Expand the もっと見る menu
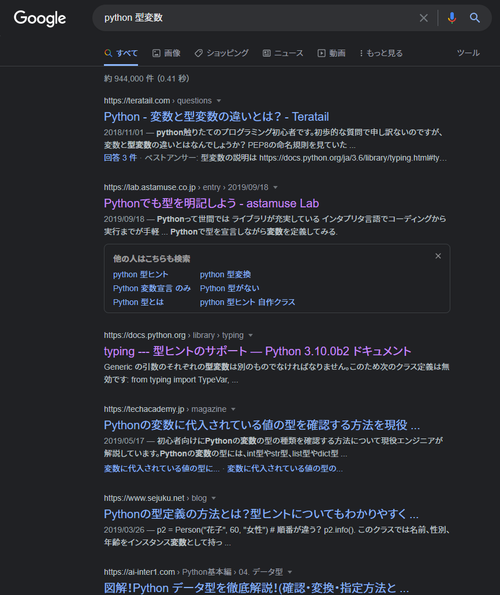Viewport: 500px width, 595px height. (x=381, y=53)
